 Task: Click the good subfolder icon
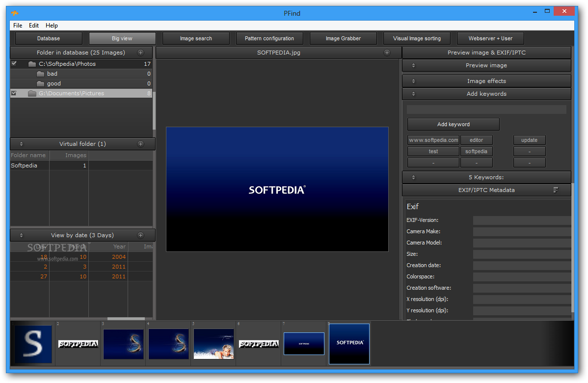(x=41, y=83)
